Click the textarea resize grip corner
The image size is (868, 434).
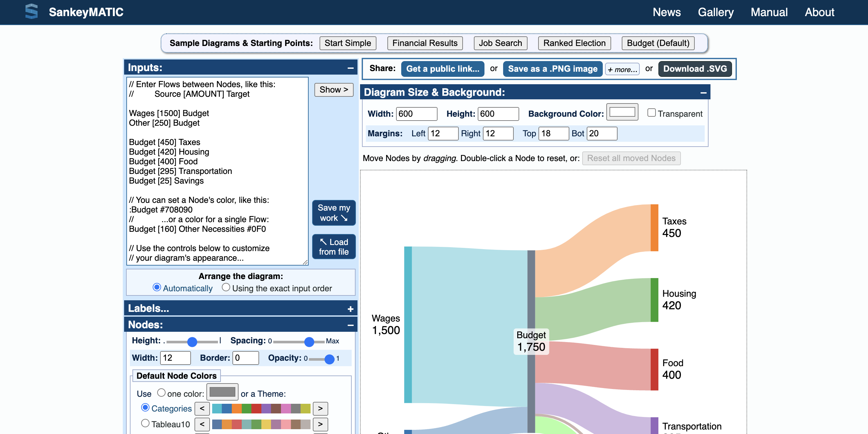point(305,262)
